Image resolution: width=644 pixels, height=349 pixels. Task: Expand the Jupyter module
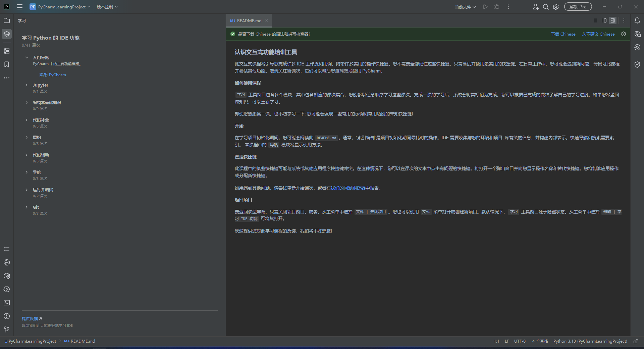pyautogui.click(x=26, y=85)
